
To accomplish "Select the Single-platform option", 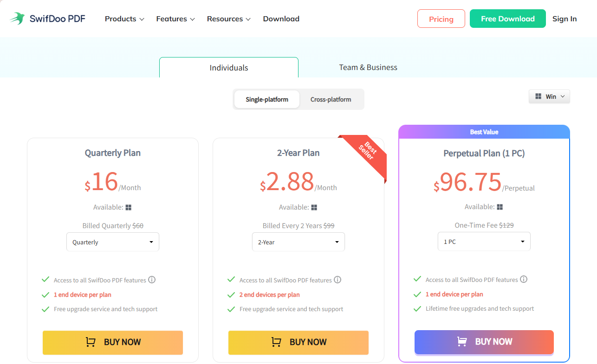I will click(267, 99).
